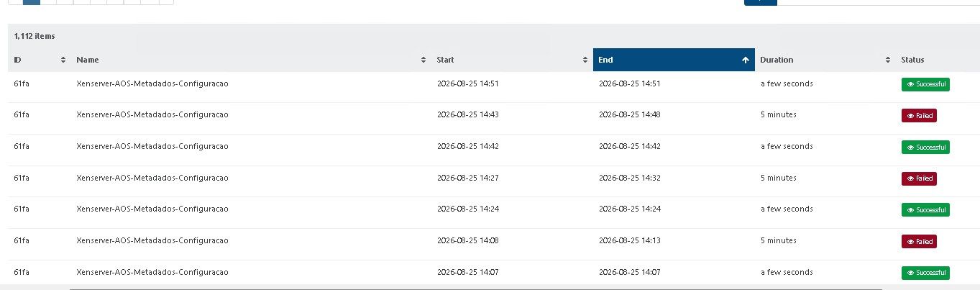View the Successful log for 14:42 run
The width and height of the screenshot is (980, 290).
[x=925, y=147]
